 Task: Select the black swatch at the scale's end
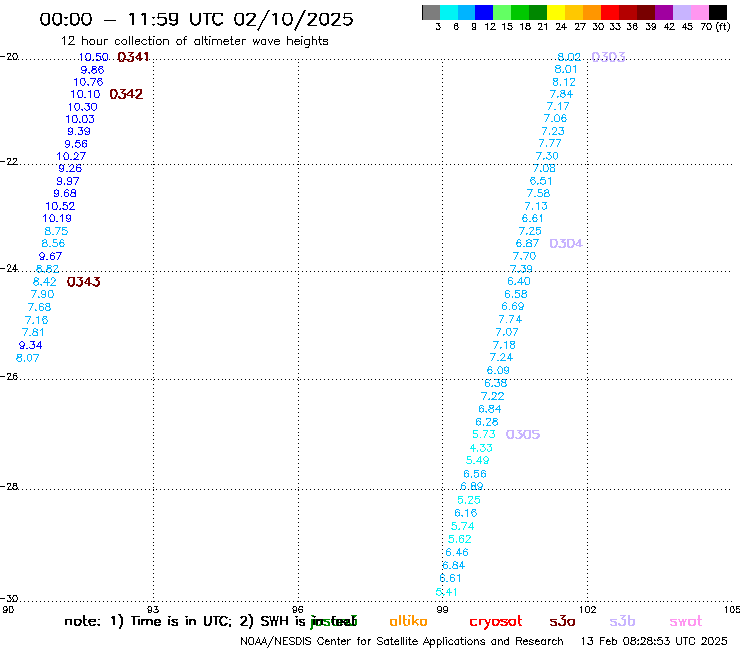[x=717, y=12]
